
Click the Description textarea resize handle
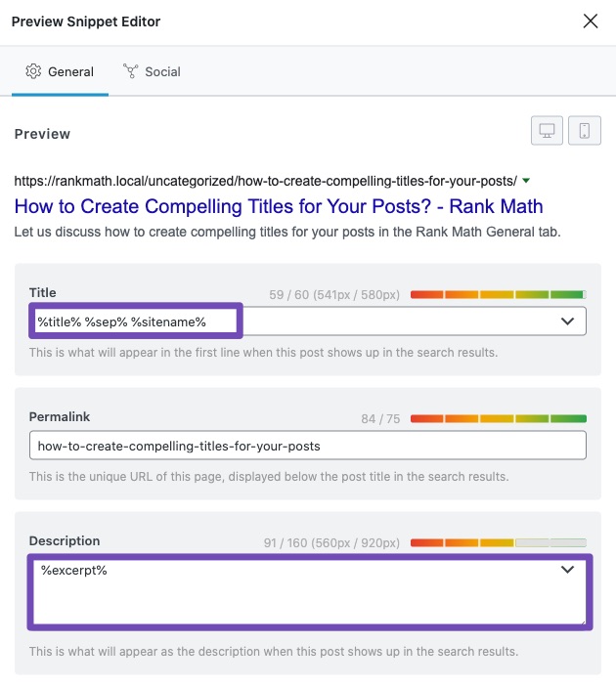click(582, 621)
